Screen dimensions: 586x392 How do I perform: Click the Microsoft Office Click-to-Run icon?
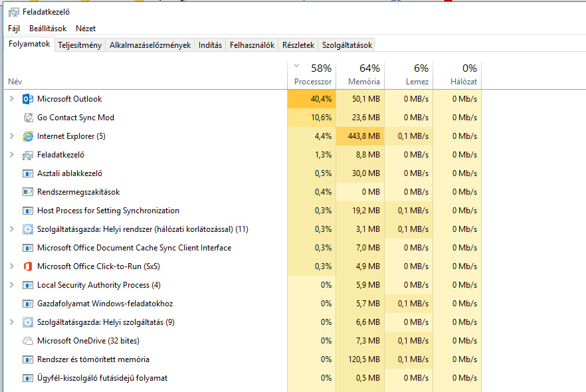[28, 266]
